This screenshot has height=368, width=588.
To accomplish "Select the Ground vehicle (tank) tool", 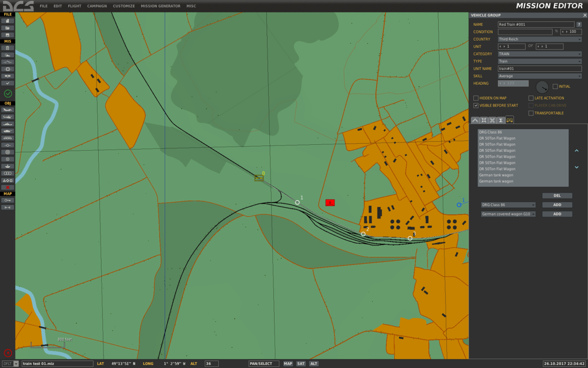I will [x=8, y=131].
